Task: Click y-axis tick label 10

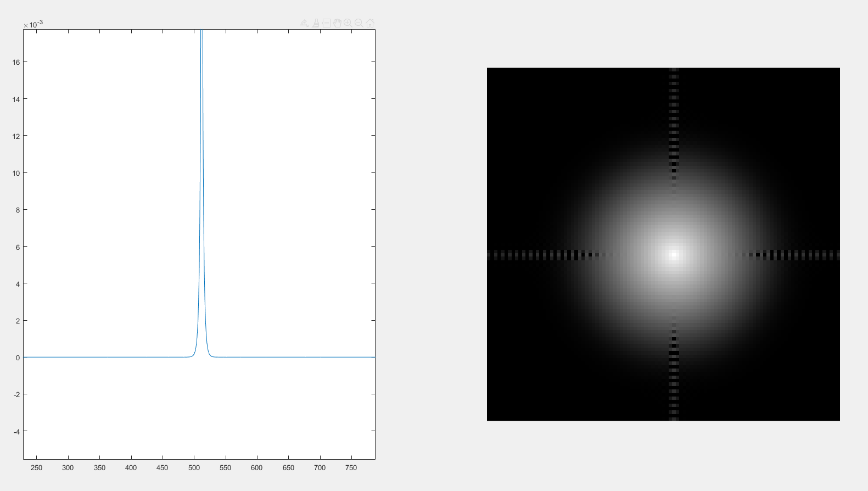Action: pyautogui.click(x=16, y=174)
